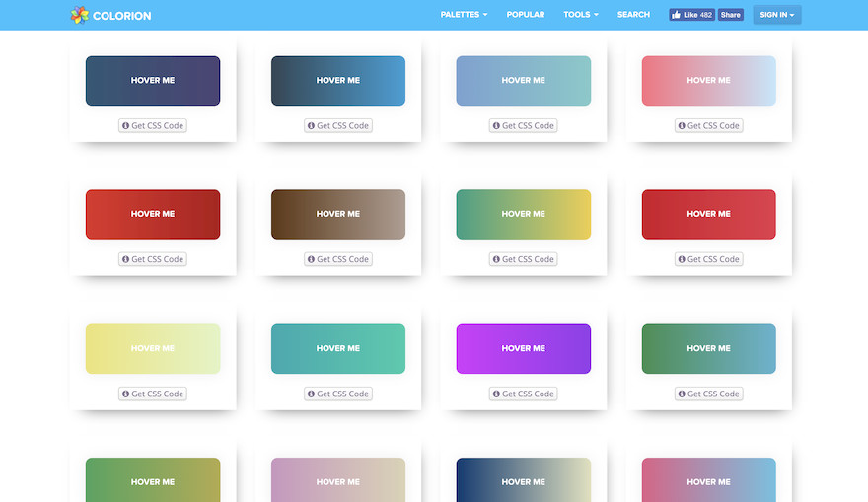Screen dimensions: 868x502
Task: Go to the Popular page
Action: coord(525,15)
